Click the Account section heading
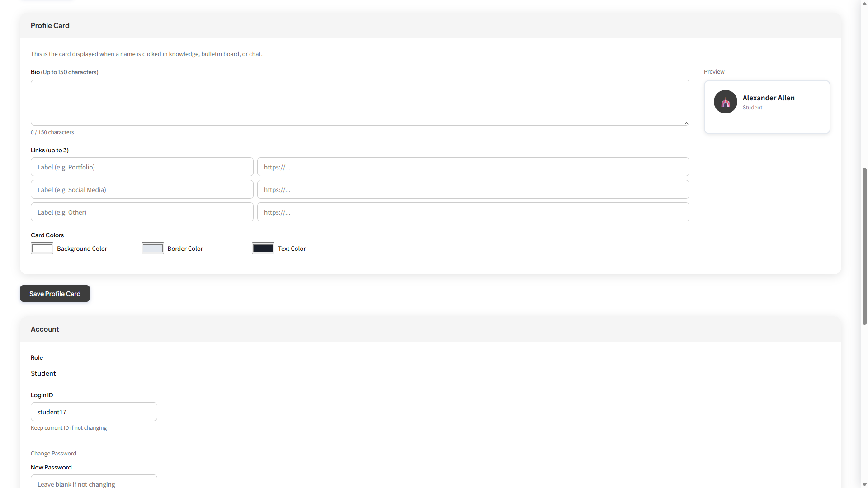 tap(45, 329)
